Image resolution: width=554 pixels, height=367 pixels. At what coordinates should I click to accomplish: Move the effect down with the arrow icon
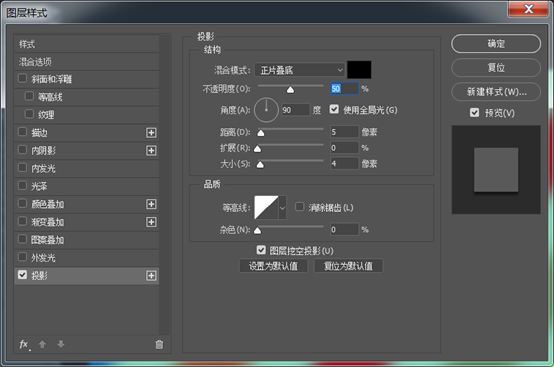pos(61,344)
